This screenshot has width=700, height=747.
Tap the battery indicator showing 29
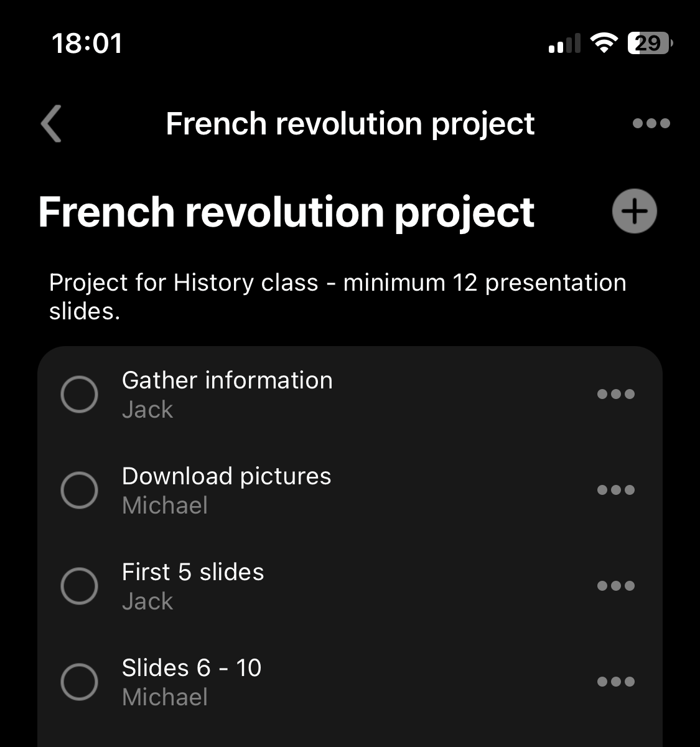(649, 43)
